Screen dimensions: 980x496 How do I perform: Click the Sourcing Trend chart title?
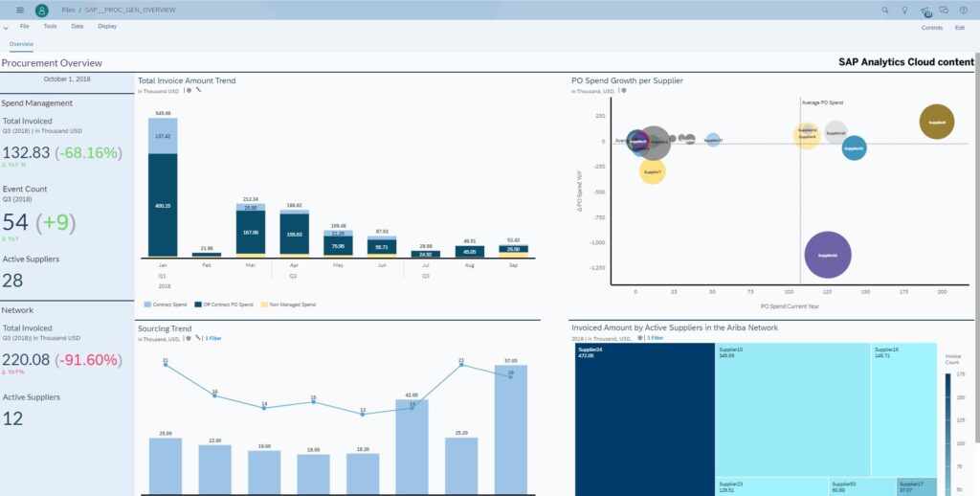(165, 328)
